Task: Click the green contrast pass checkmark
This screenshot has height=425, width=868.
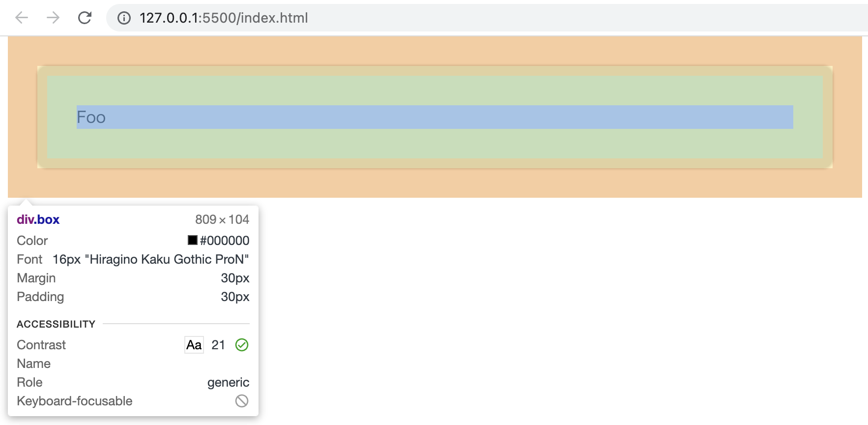Action: click(x=242, y=345)
